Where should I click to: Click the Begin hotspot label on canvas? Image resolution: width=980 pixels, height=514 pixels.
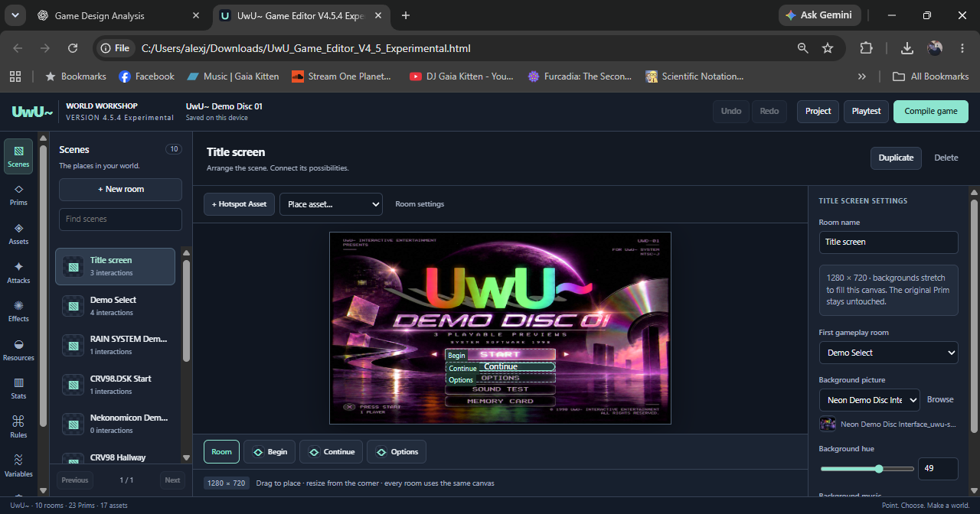(456, 356)
